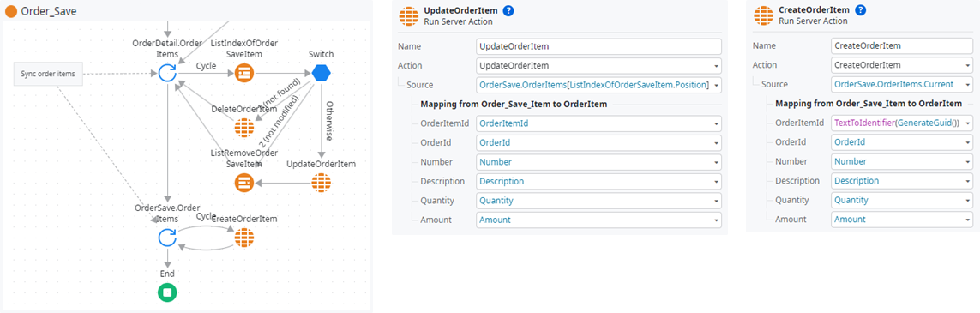Image resolution: width=980 pixels, height=313 pixels.
Task: Open the Action dropdown in the UpdateOrderItem panel
Action: [x=598, y=65]
